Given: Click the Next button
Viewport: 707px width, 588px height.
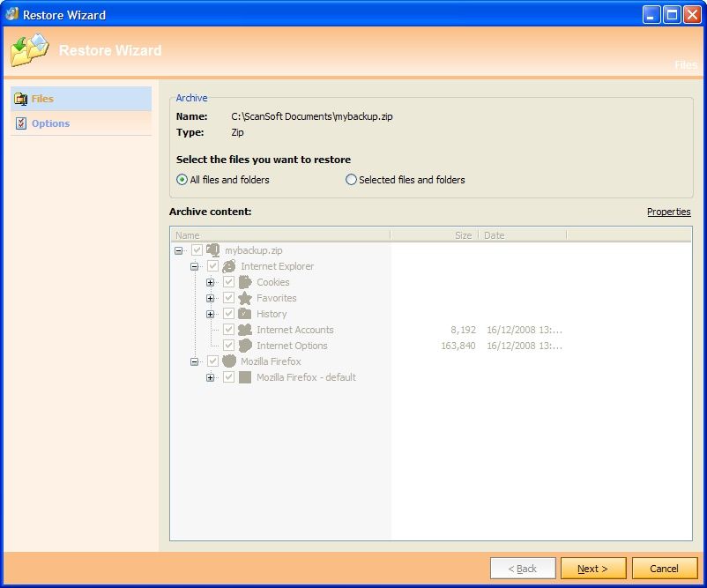Looking at the screenshot, I should pos(592,568).
